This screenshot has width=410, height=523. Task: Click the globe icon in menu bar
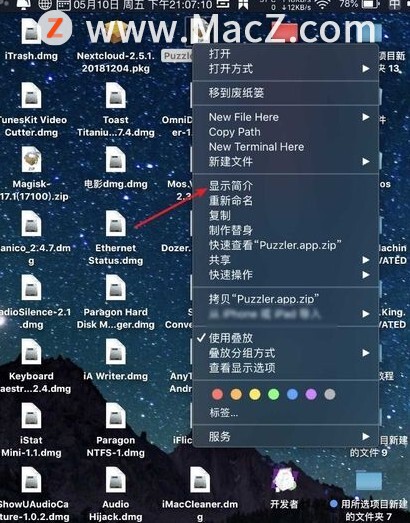[x=45, y=4]
